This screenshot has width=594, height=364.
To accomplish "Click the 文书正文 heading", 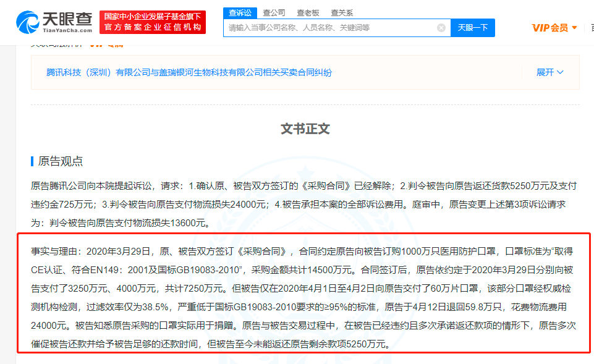I will (305, 129).
